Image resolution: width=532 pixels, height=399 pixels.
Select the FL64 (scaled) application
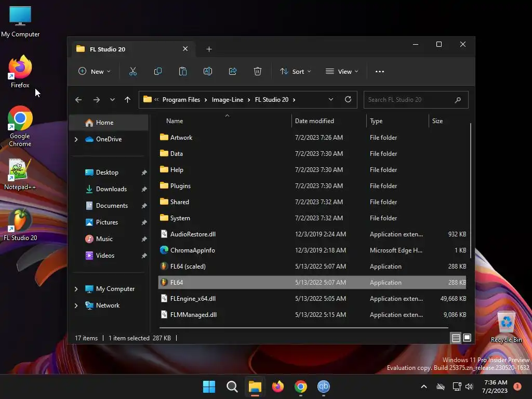312,267
